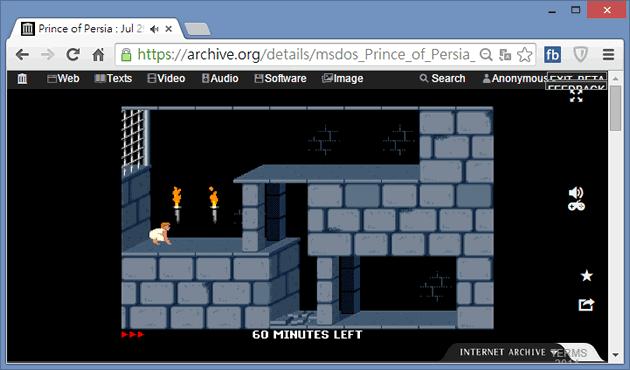Mute the tab via speaker icon
Image resolution: width=630 pixels, height=370 pixels.
(x=154, y=29)
